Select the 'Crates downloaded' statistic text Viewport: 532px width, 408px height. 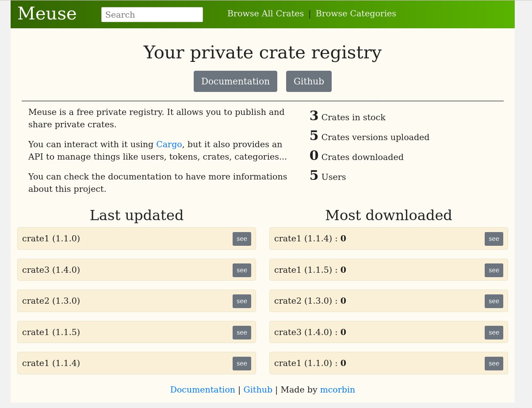coord(363,157)
